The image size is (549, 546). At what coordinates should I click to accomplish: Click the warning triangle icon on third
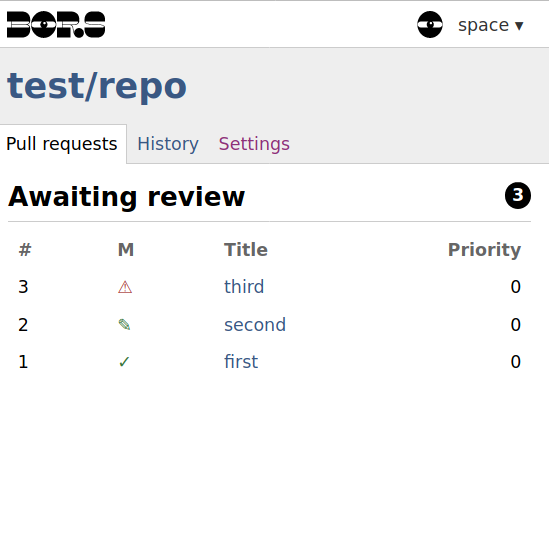[x=125, y=287]
